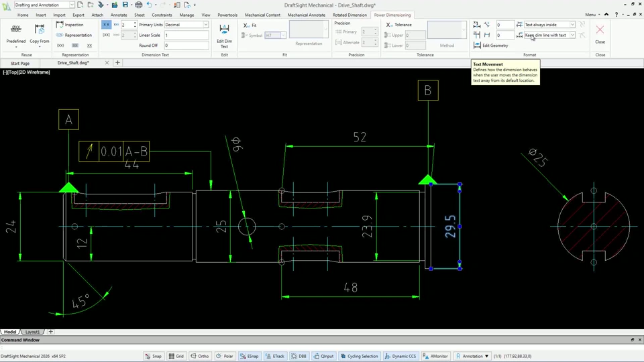Click the Save disk icon in quick access toolbar
The height and width of the screenshot is (362, 644).
coord(125,5)
